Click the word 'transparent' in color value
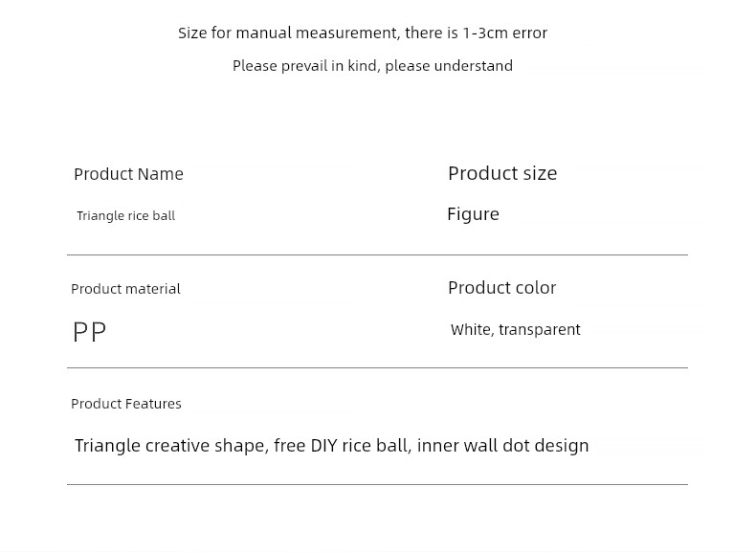The height and width of the screenshot is (553, 756). (x=540, y=330)
